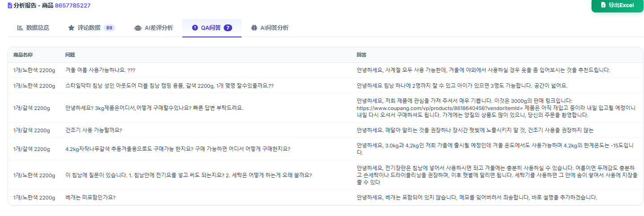
Task: Open the 数据总览 tab
Action: tap(33, 28)
